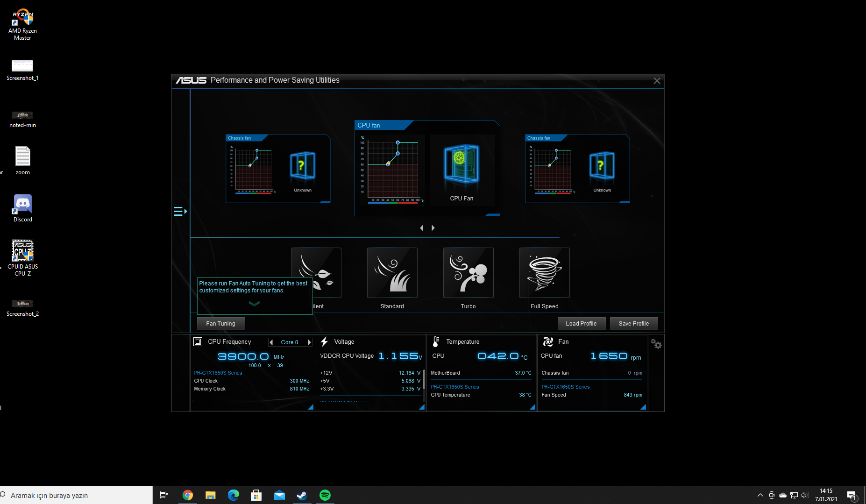Click the Windows search input box

click(x=76, y=495)
